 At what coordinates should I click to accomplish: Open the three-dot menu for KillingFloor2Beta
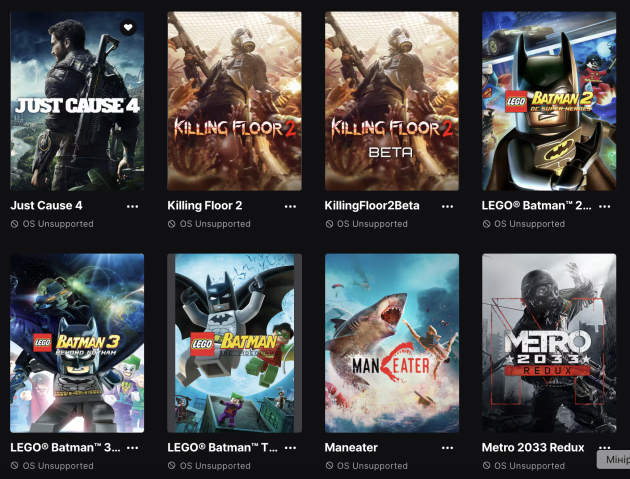[447, 207]
